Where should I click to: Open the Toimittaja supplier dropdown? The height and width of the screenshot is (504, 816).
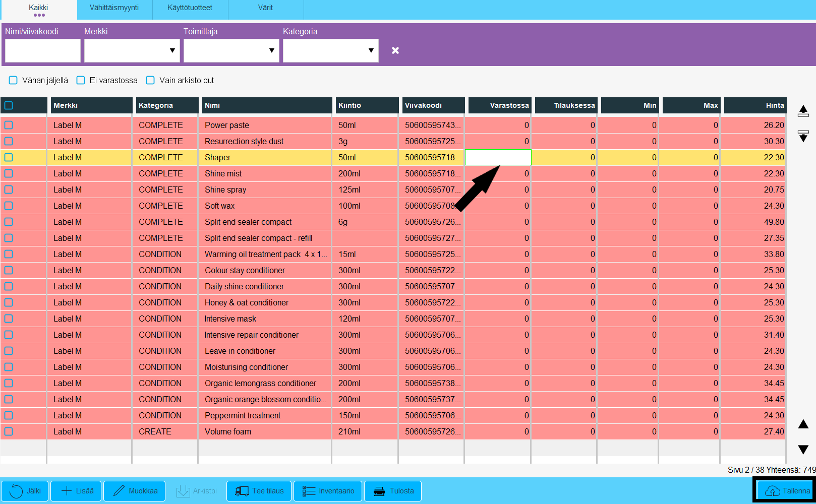pyautogui.click(x=231, y=50)
